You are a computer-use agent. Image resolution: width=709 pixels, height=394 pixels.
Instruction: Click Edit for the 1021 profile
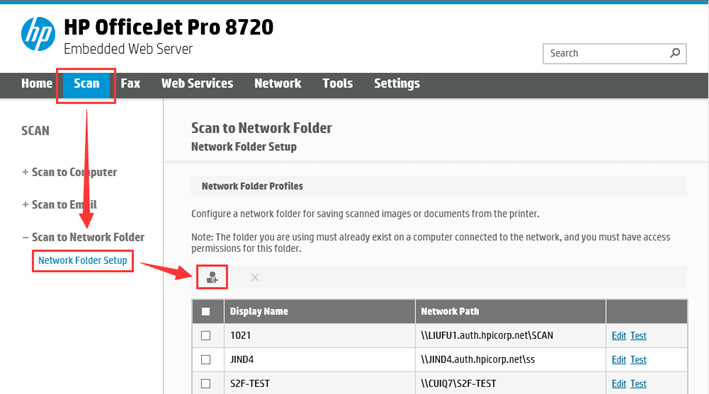click(619, 336)
